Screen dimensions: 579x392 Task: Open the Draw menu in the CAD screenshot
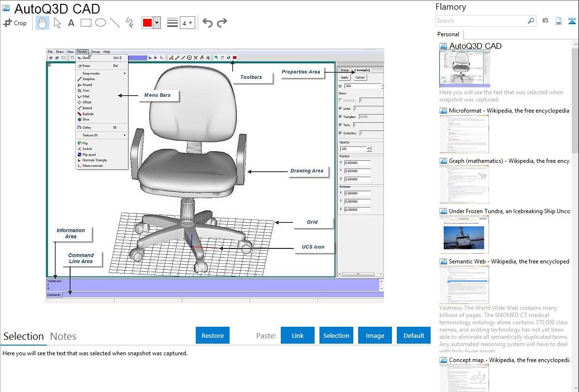pyautogui.click(x=60, y=52)
